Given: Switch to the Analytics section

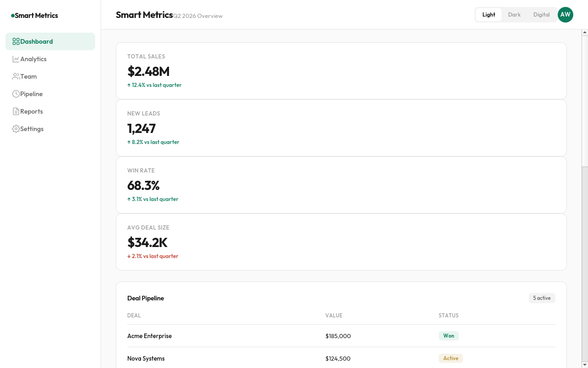Looking at the screenshot, I should click(33, 59).
